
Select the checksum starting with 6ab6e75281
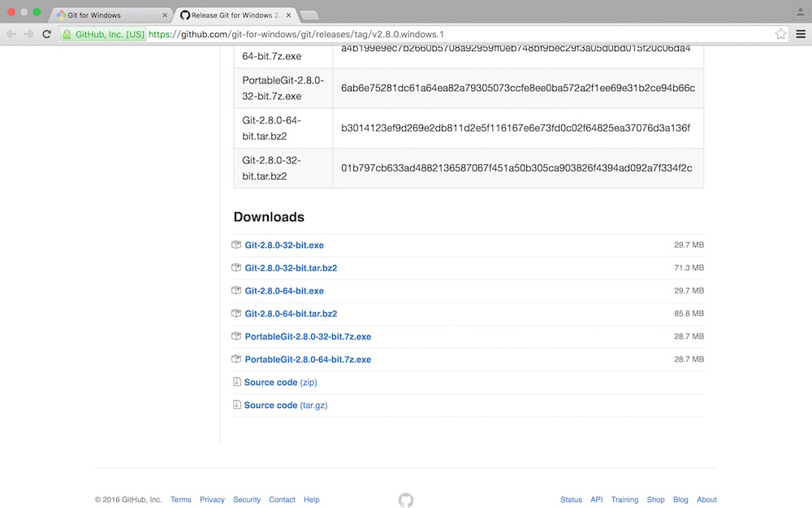tap(518, 88)
